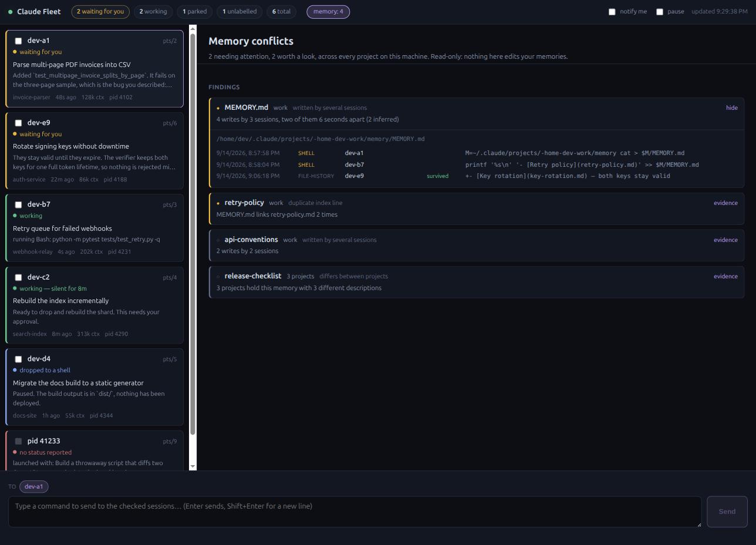Hide the MEMORY.md finding details

tap(731, 108)
